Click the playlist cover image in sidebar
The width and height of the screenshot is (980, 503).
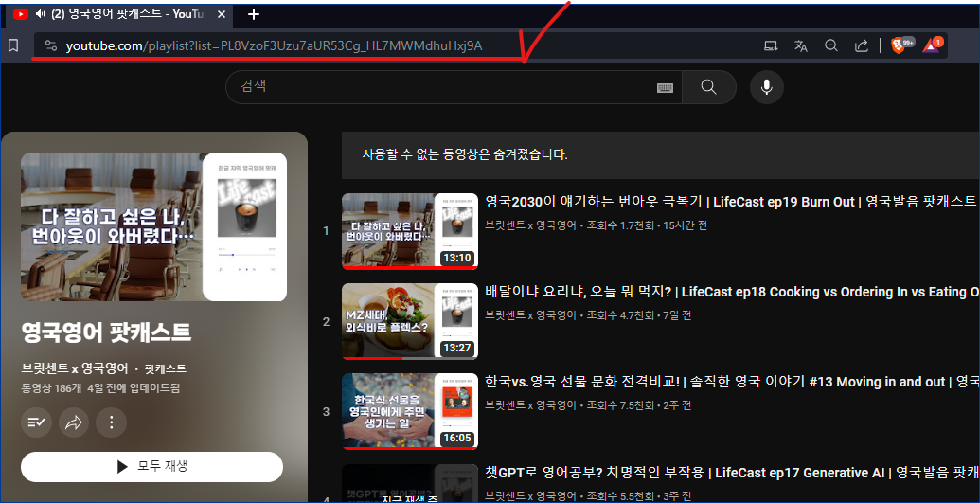pyautogui.click(x=153, y=227)
